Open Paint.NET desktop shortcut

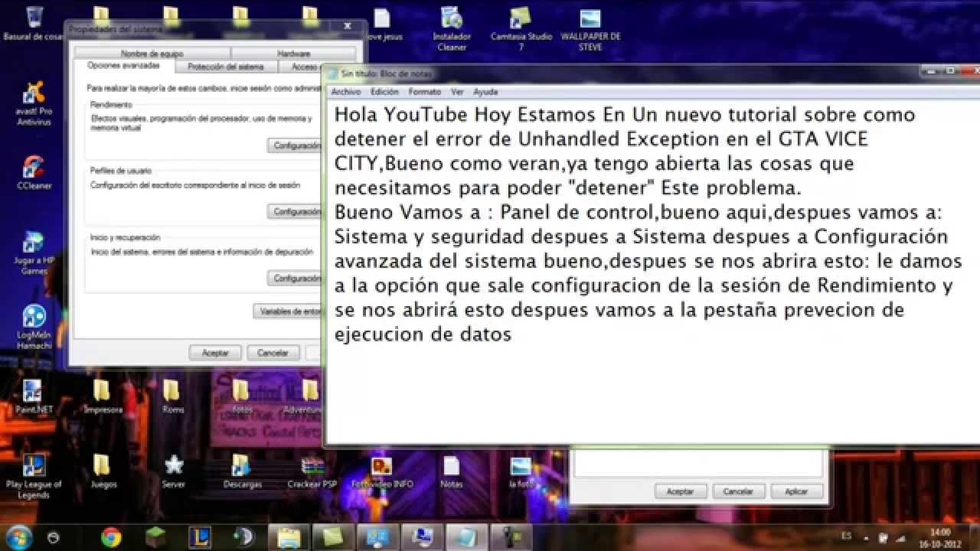point(33,396)
